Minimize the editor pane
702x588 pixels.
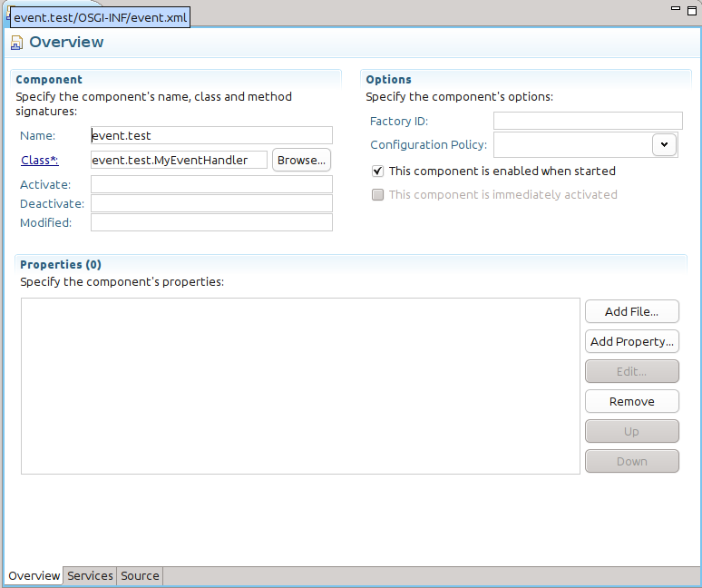coord(674,7)
